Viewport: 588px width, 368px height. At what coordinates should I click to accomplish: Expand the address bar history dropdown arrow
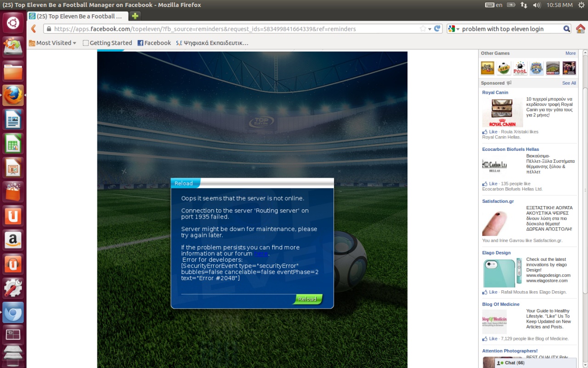pos(430,29)
